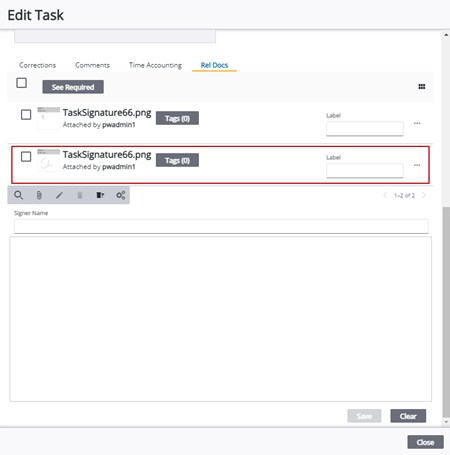Image resolution: width=450 pixels, height=455 pixels.
Task: Click the vertical scrollbar thumb
Action: [x=446, y=312]
